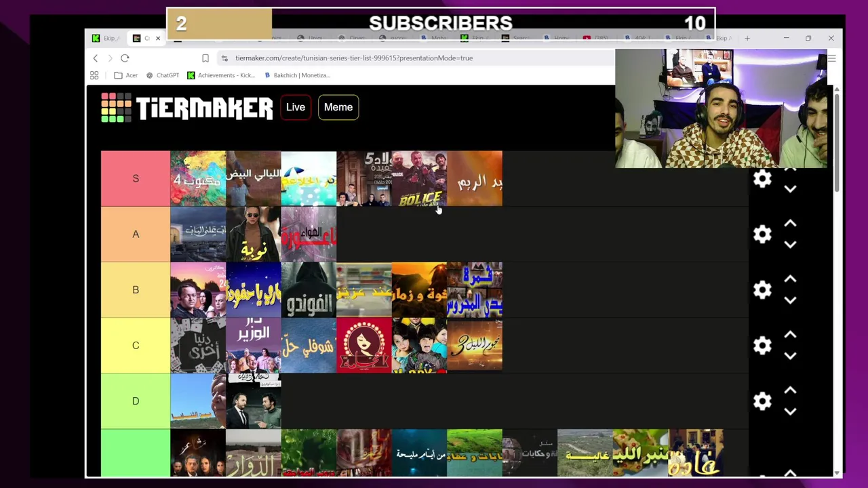This screenshot has width=868, height=488.
Task: Switch to the Moha tab
Action: (435, 38)
